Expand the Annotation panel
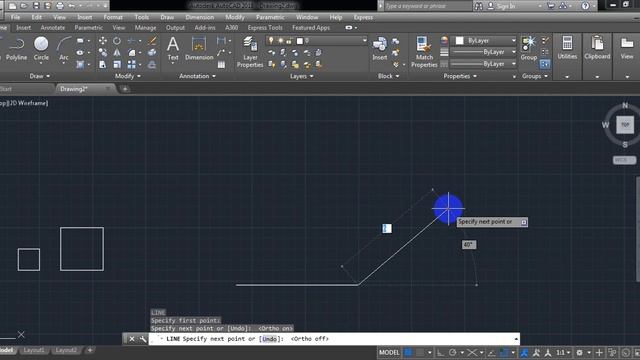 pos(197,76)
